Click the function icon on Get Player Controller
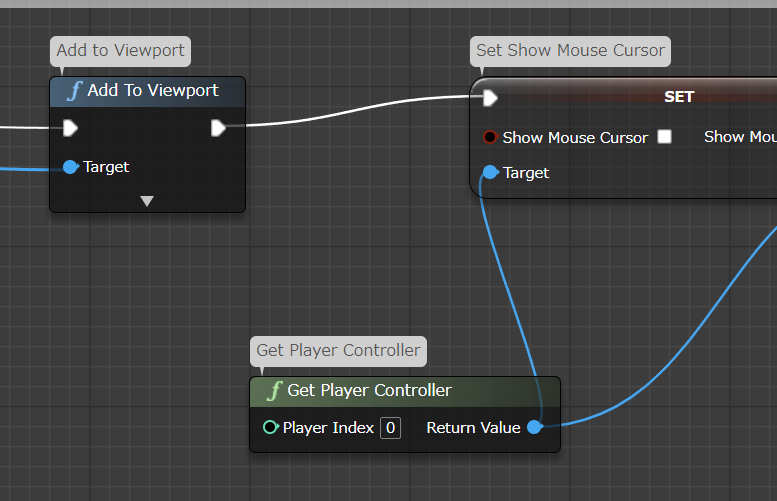 point(274,391)
